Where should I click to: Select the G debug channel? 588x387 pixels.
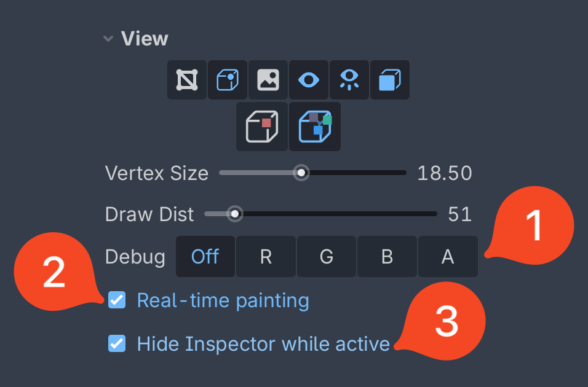pos(327,257)
